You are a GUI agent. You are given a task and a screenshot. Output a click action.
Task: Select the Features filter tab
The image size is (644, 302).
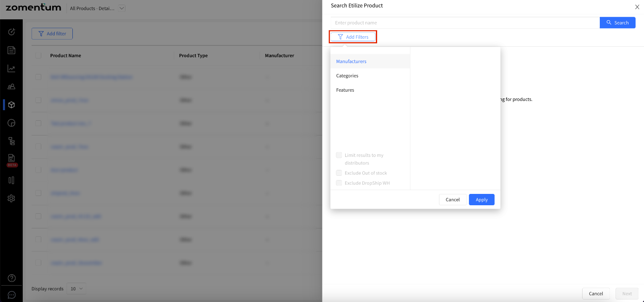pos(370,90)
